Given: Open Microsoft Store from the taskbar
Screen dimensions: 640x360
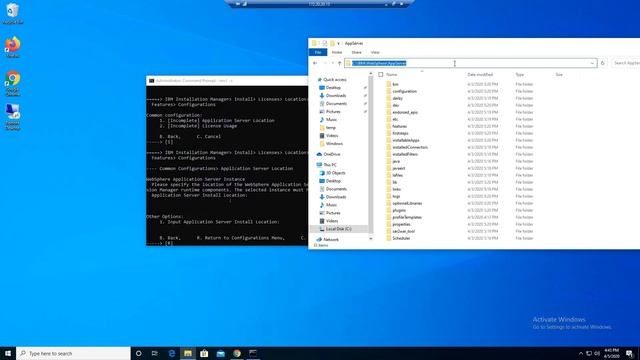Looking at the screenshot, I should pos(204,353).
